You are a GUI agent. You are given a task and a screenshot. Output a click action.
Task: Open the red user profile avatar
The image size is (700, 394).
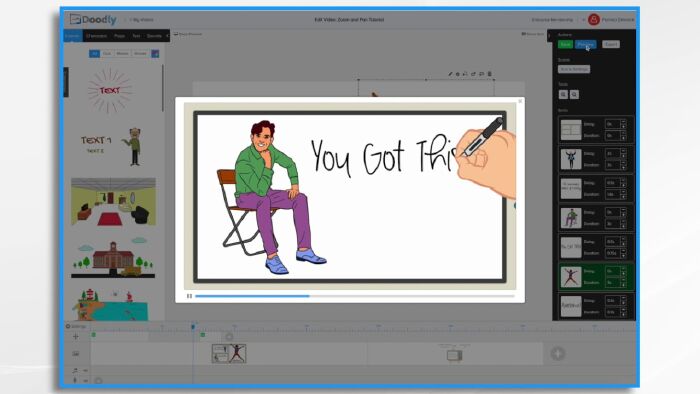pos(594,20)
